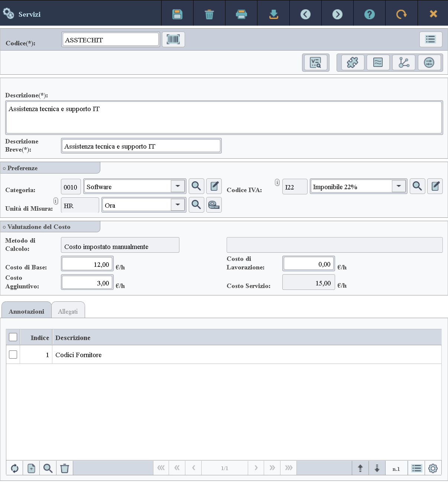Open the branch diagram icon button
Screen dimensions: 448x482
point(403,62)
